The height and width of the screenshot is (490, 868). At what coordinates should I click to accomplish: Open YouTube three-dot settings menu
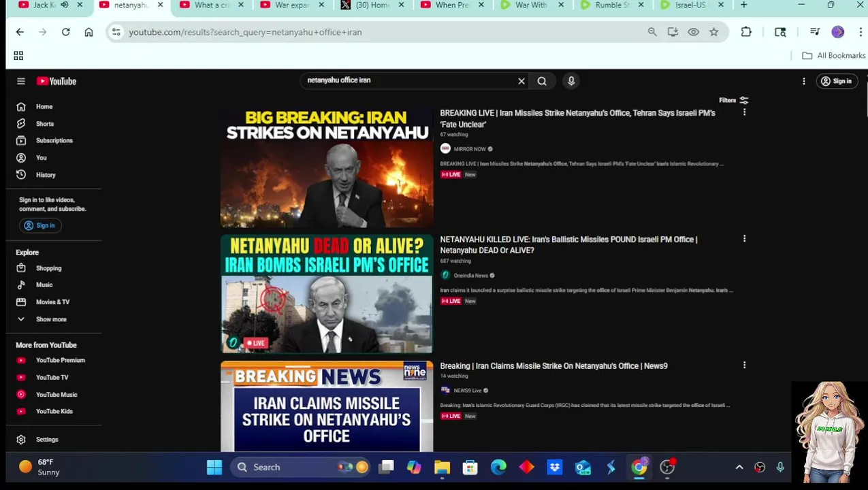coord(804,81)
